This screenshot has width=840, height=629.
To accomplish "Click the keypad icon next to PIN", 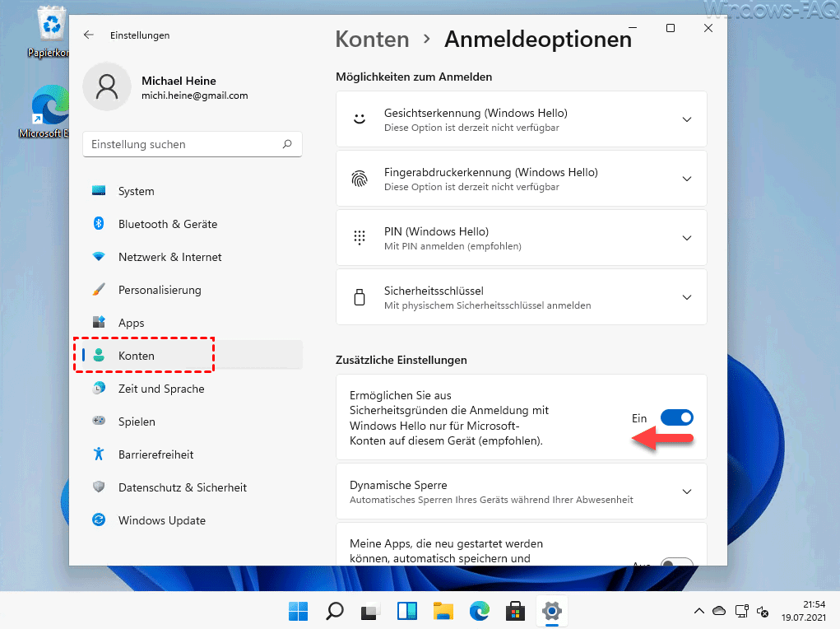I will 360,238.
